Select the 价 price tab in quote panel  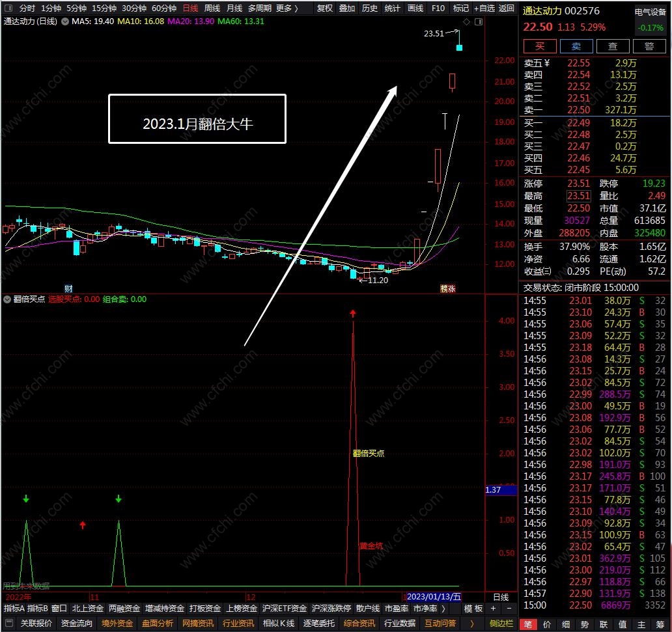coord(547,624)
